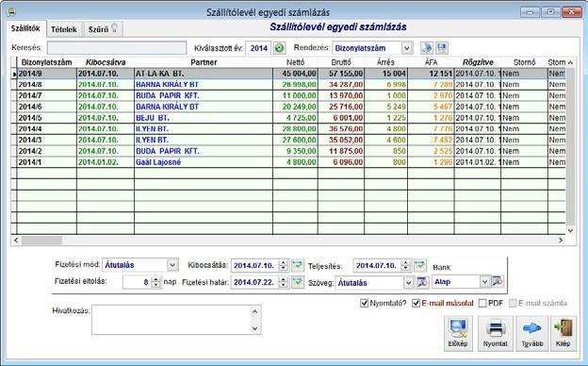Select row 2014/8 in the table

click(288, 85)
